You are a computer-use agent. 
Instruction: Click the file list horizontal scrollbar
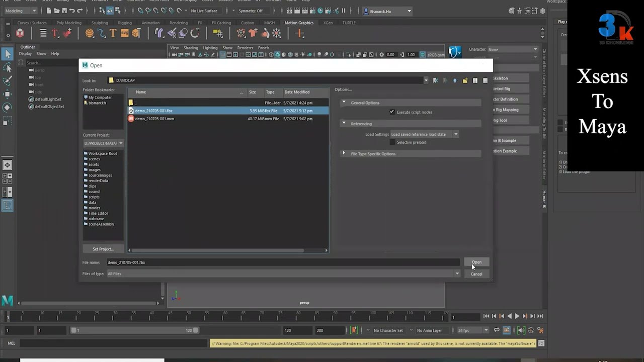pos(218,250)
